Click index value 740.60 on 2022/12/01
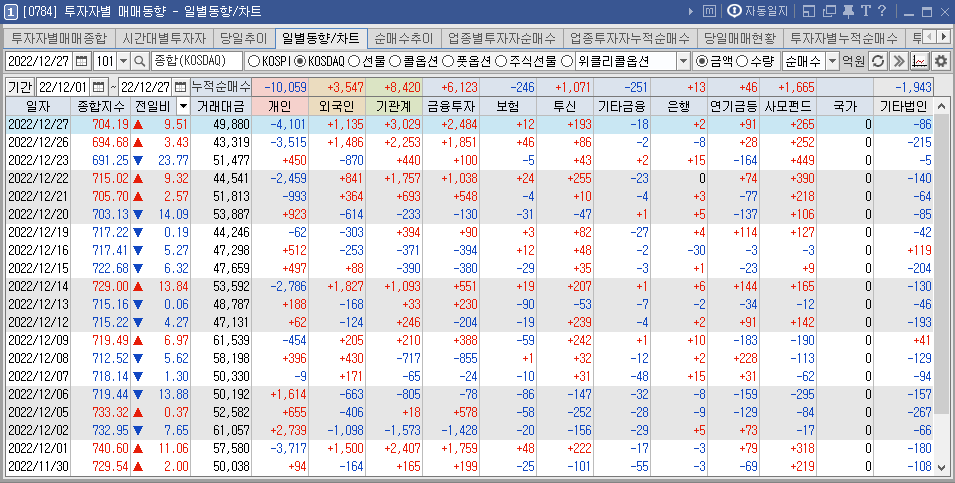This screenshot has width=955, height=483. point(110,448)
